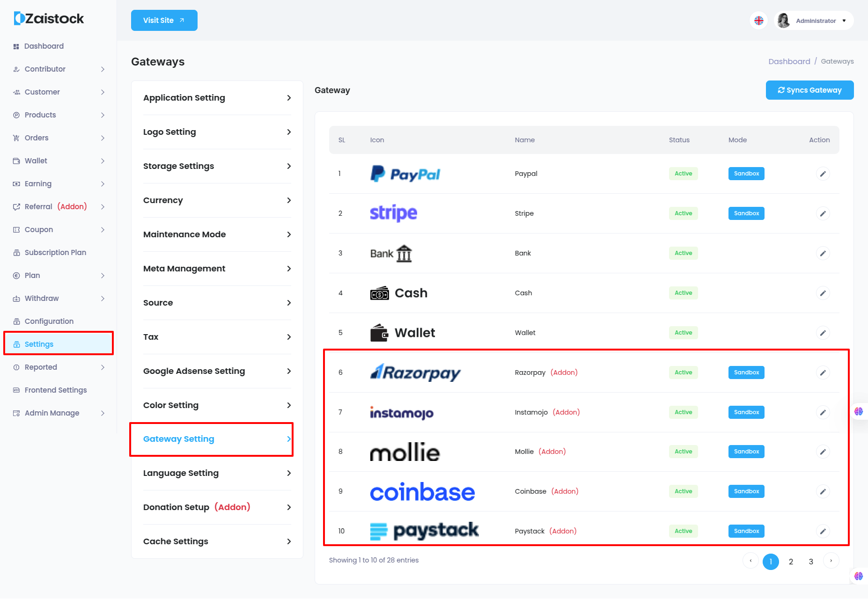Click the next page arrow
The height and width of the screenshot is (599, 868).
coord(831,561)
